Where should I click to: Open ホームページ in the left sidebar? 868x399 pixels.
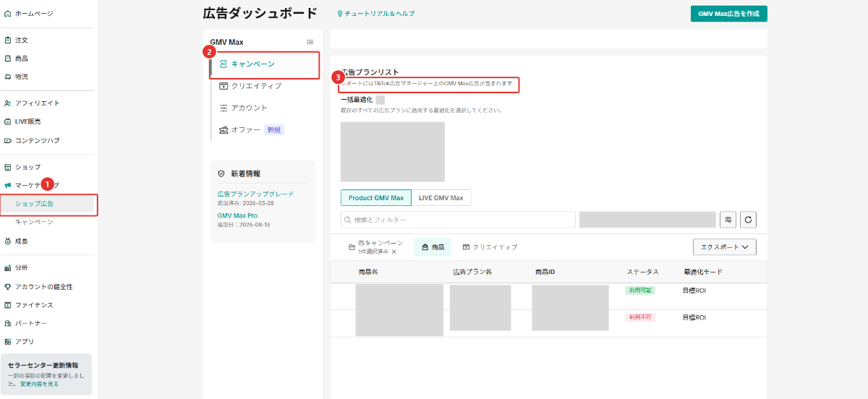point(34,14)
